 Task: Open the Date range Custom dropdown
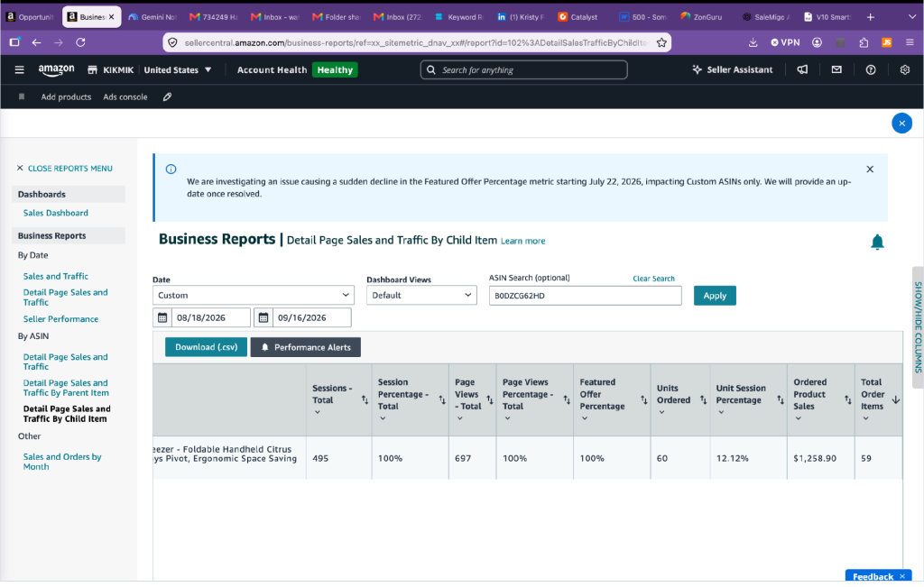point(254,295)
